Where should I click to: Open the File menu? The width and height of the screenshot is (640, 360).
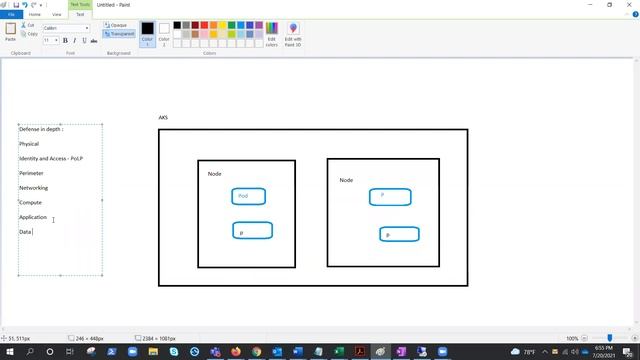click(11, 14)
